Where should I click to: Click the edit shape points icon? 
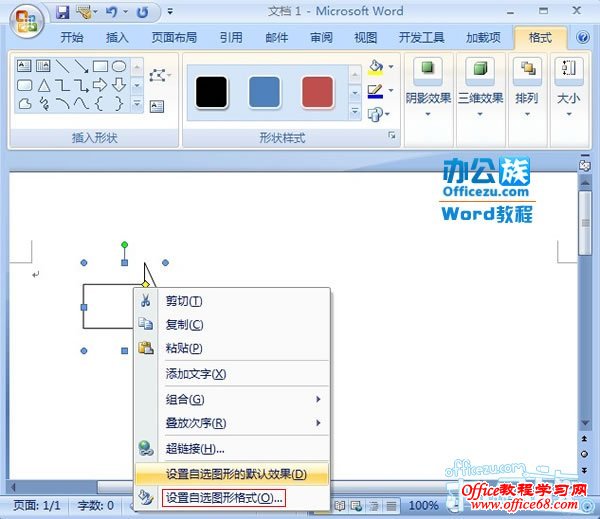tap(158, 75)
